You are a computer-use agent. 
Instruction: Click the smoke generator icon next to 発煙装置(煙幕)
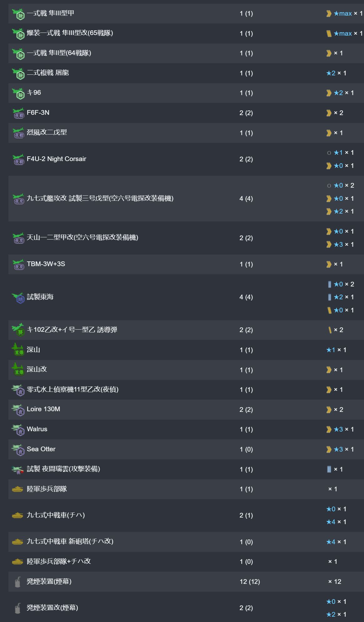18,582
